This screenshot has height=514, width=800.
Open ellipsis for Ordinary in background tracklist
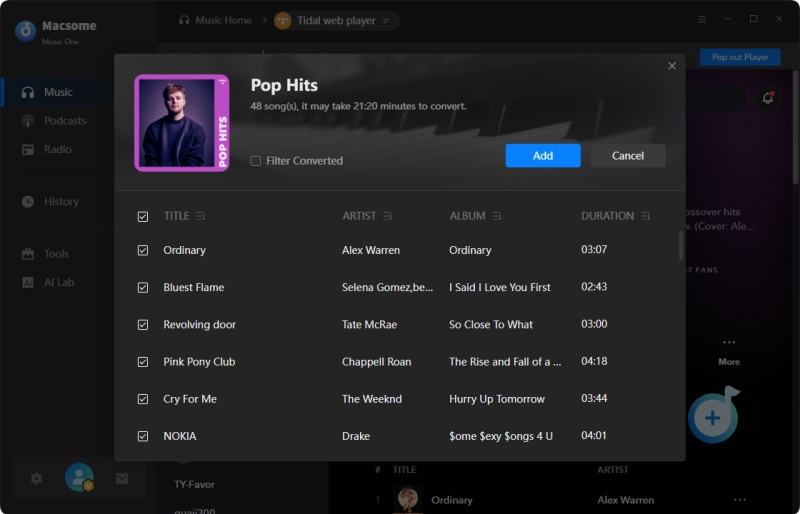(x=740, y=500)
